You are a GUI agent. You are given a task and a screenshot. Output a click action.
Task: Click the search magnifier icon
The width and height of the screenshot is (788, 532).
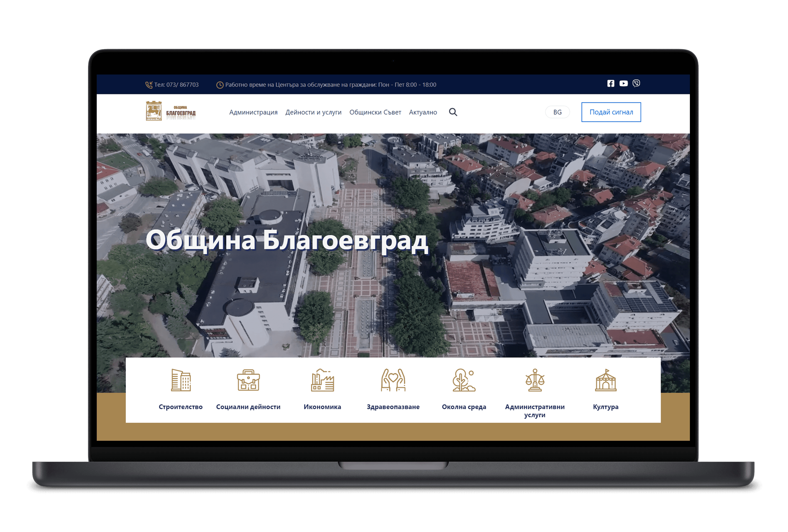coord(453,112)
